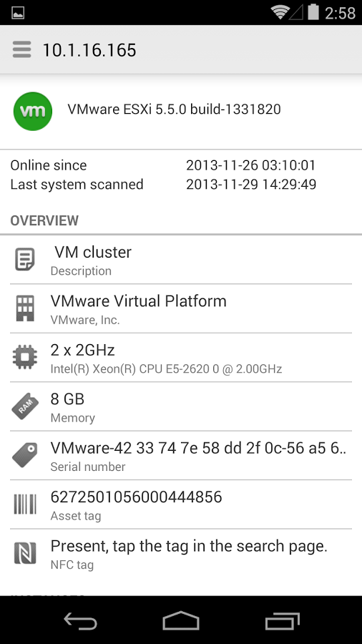Image resolution: width=362 pixels, height=644 pixels.
Task: Tap the Description document icon
Action: coord(25,259)
